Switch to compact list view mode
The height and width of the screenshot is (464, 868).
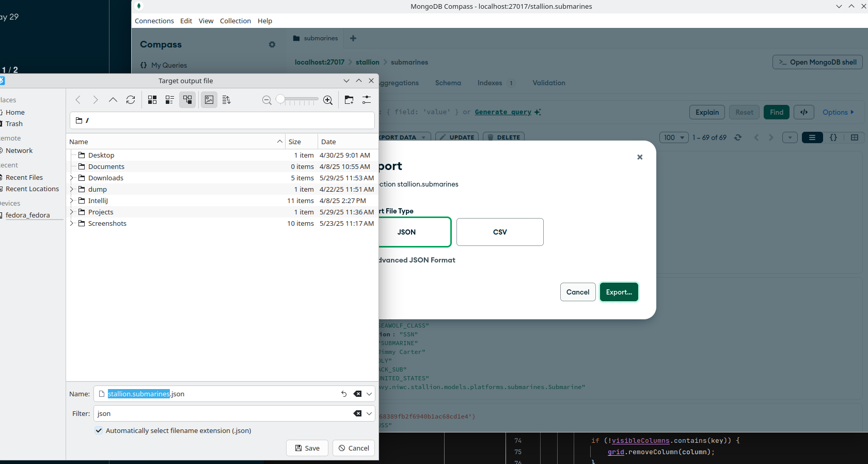tap(169, 100)
